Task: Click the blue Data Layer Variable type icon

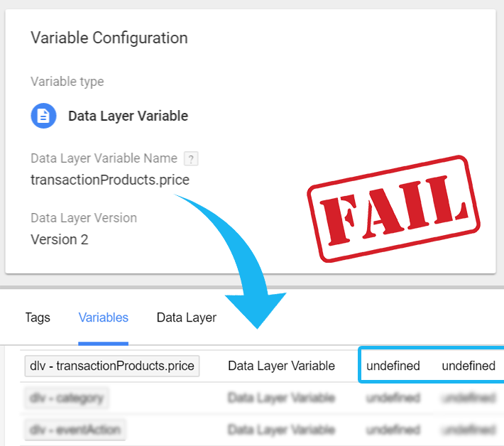Action: pos(43,116)
